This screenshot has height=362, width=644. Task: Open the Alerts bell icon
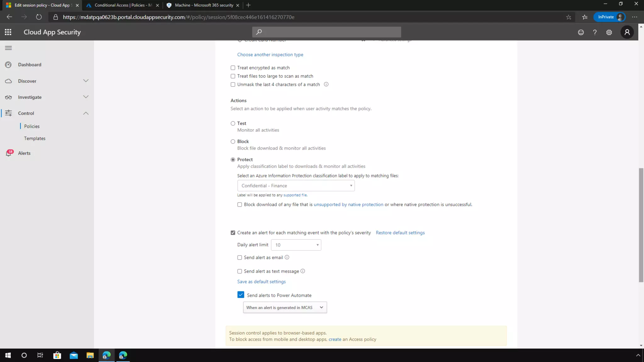coord(9,153)
